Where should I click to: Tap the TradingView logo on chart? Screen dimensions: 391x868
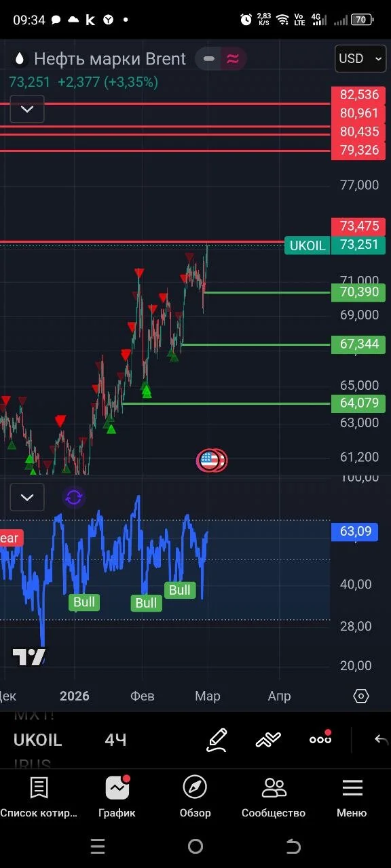point(29,656)
